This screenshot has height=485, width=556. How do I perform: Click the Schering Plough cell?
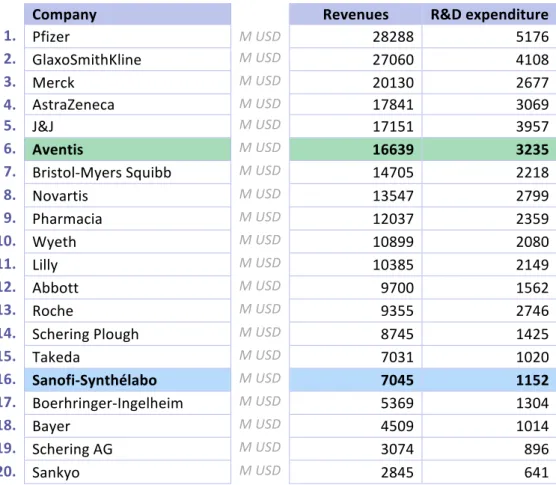[128, 334]
